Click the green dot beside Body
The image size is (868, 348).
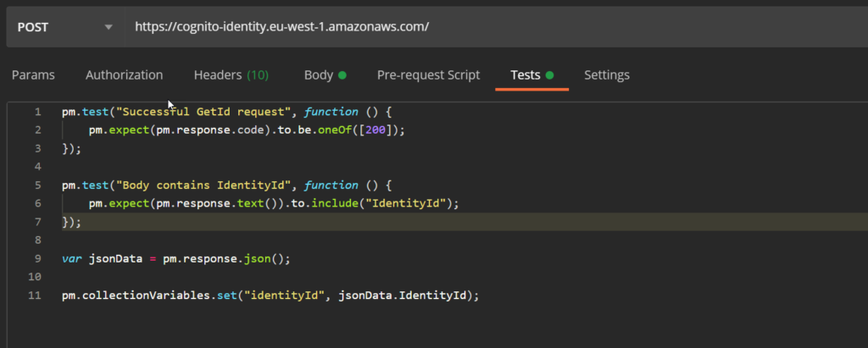click(x=342, y=75)
